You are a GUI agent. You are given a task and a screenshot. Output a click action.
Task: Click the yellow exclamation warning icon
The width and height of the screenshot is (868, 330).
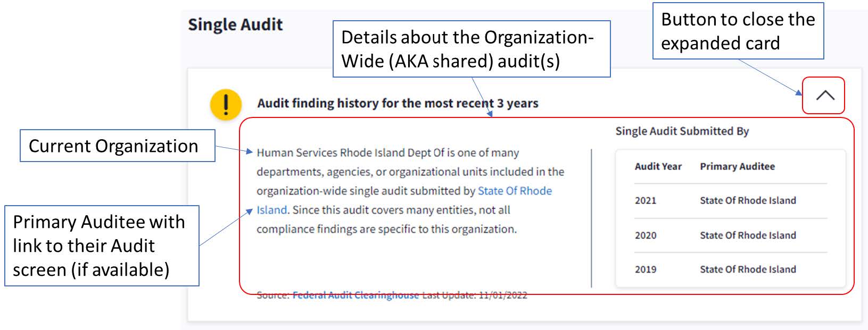[226, 104]
